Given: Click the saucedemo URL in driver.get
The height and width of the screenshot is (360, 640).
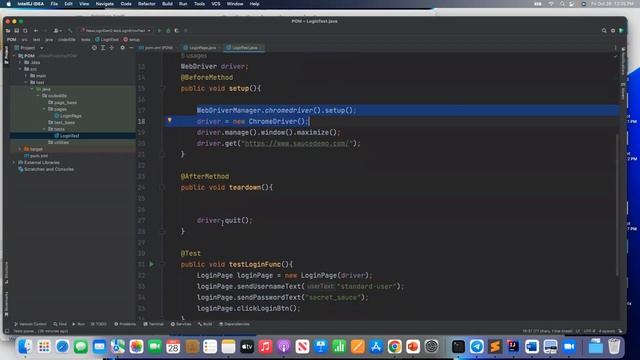Looking at the screenshot, I should coord(297,143).
